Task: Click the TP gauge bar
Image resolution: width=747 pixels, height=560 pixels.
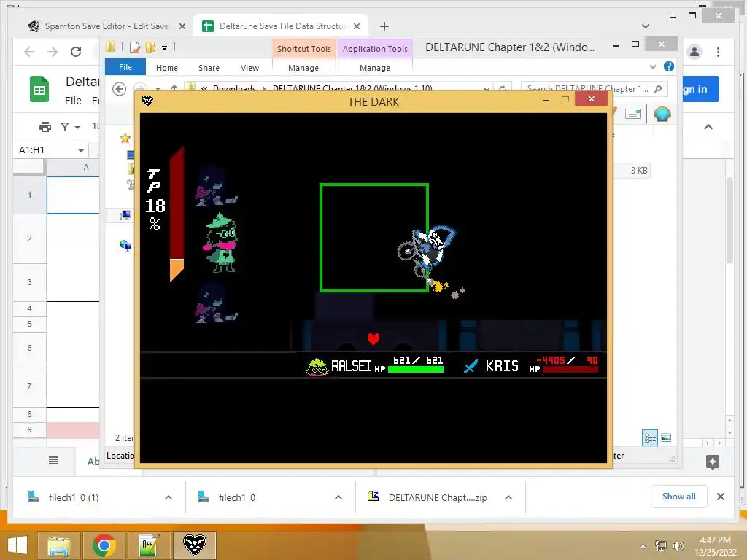Action: tap(177, 214)
